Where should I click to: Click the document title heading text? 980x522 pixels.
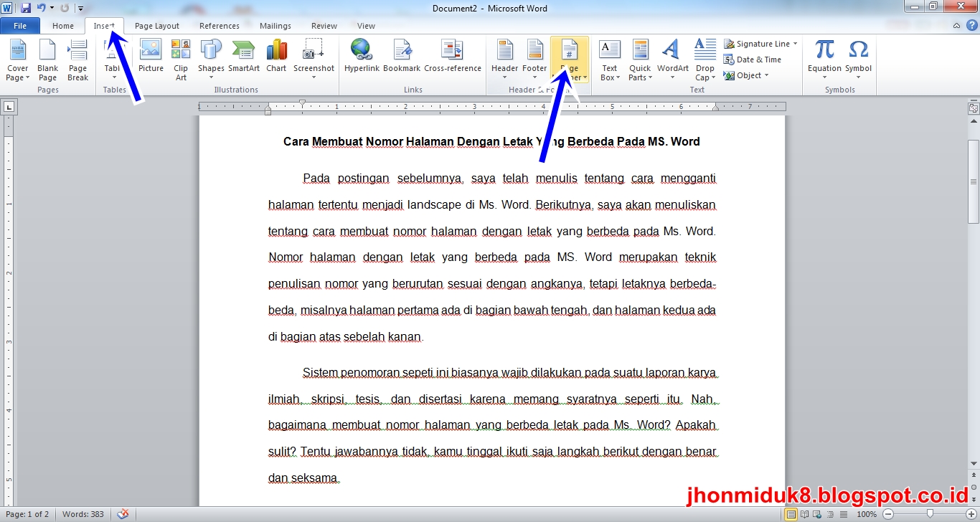pyautogui.click(x=491, y=141)
